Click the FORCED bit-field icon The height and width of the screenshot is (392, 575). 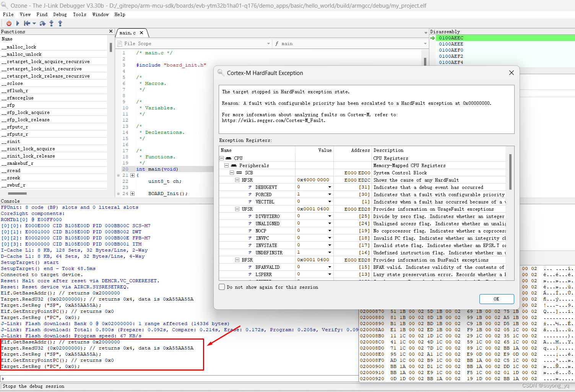250,194
